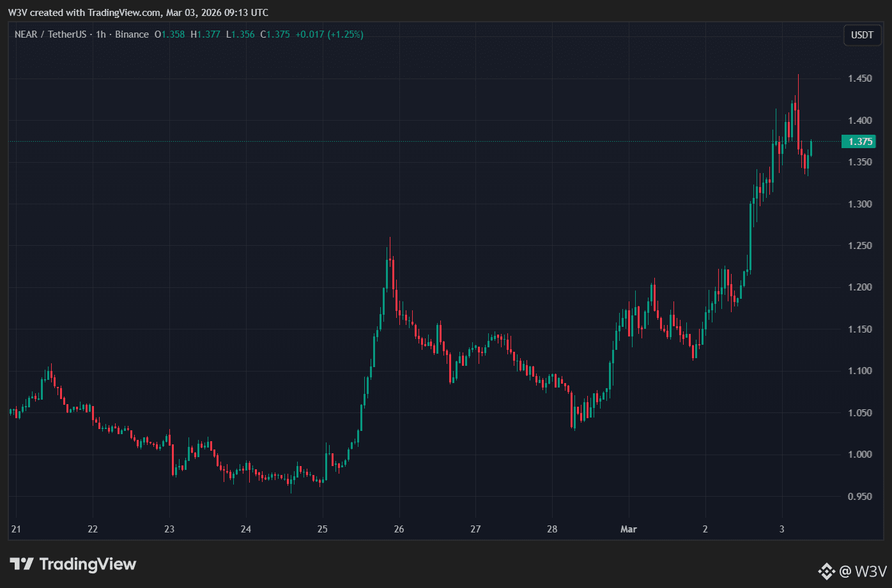Click the Binance exchange label
Screen dimensions: 892x588
tap(132, 34)
